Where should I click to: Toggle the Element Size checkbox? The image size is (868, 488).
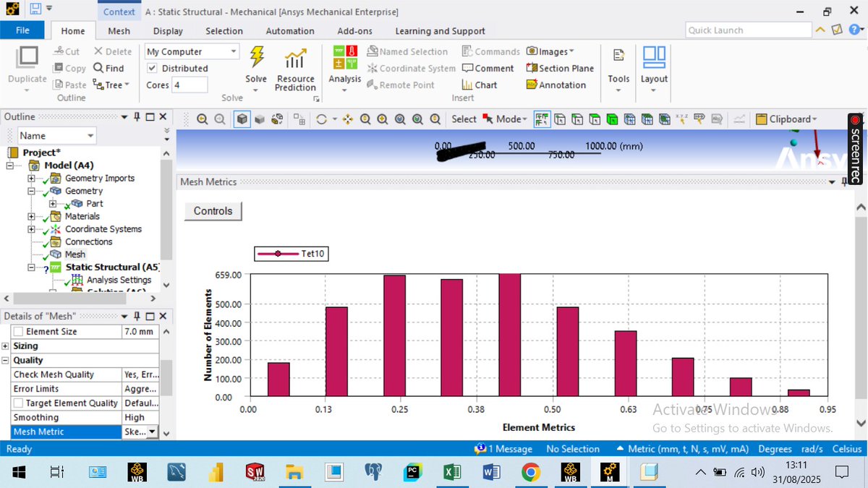point(18,331)
